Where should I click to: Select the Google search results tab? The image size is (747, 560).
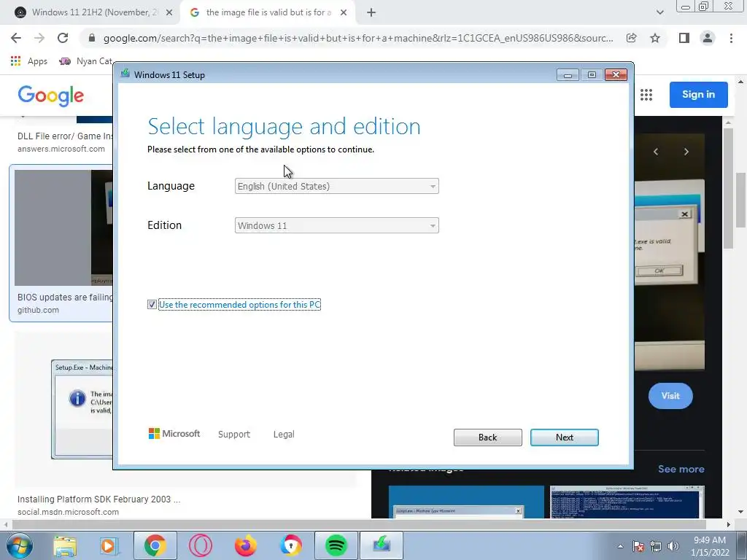pyautogui.click(x=268, y=12)
